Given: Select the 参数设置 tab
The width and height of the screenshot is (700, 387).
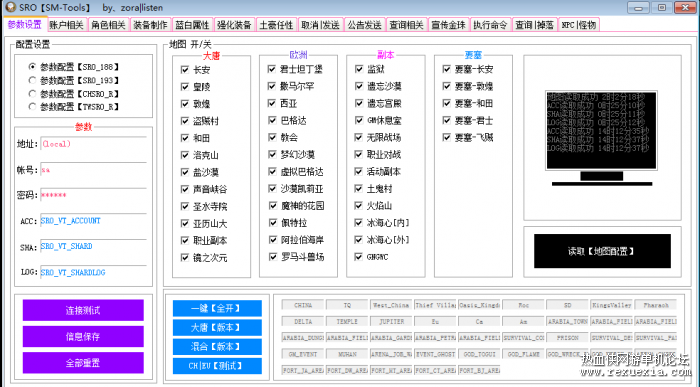Looking at the screenshot, I should point(25,25).
